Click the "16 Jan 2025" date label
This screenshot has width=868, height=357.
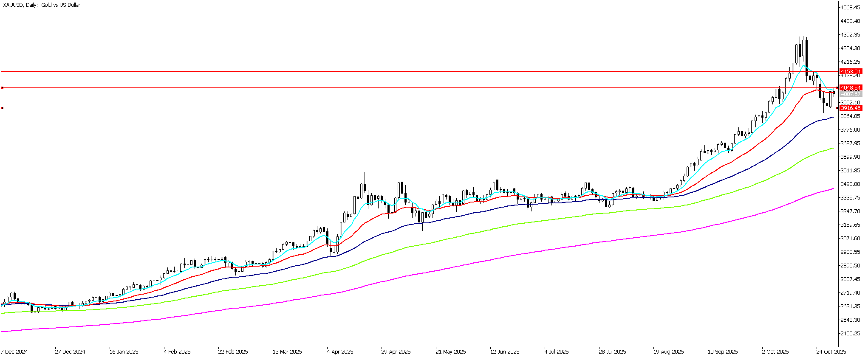[124, 352]
